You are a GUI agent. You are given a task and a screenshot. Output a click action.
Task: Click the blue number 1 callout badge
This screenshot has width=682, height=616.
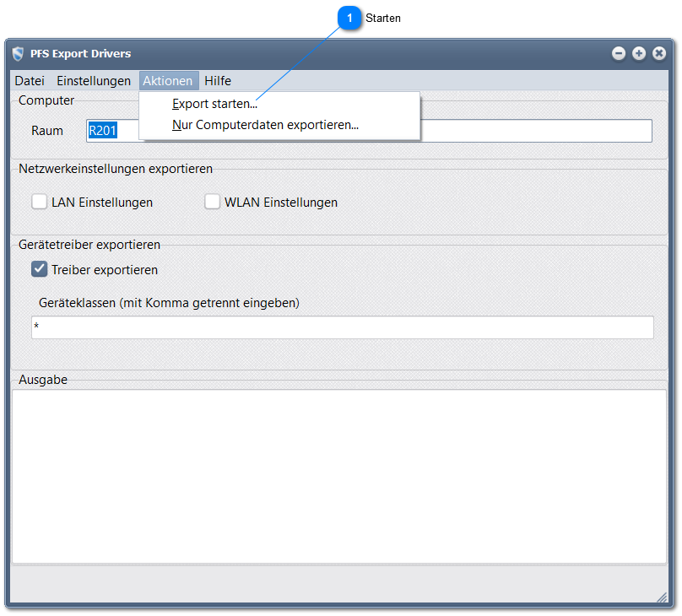pos(350,18)
